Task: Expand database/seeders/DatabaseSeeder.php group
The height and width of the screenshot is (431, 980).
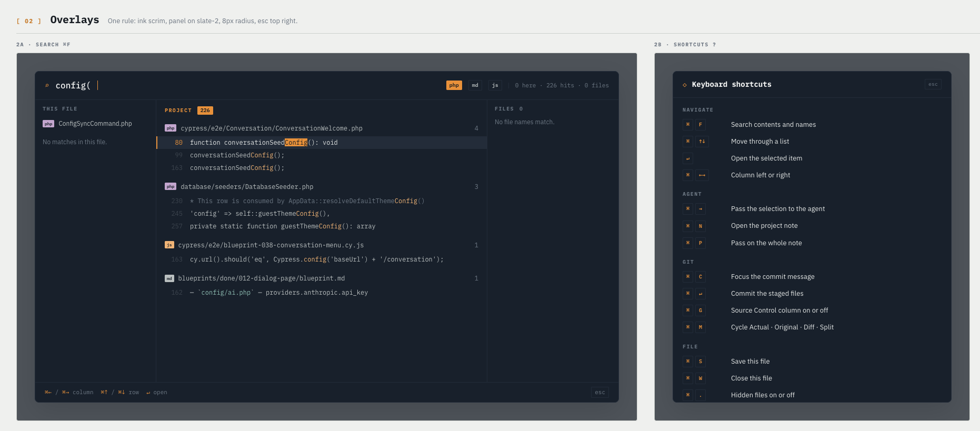Action: pos(322,187)
